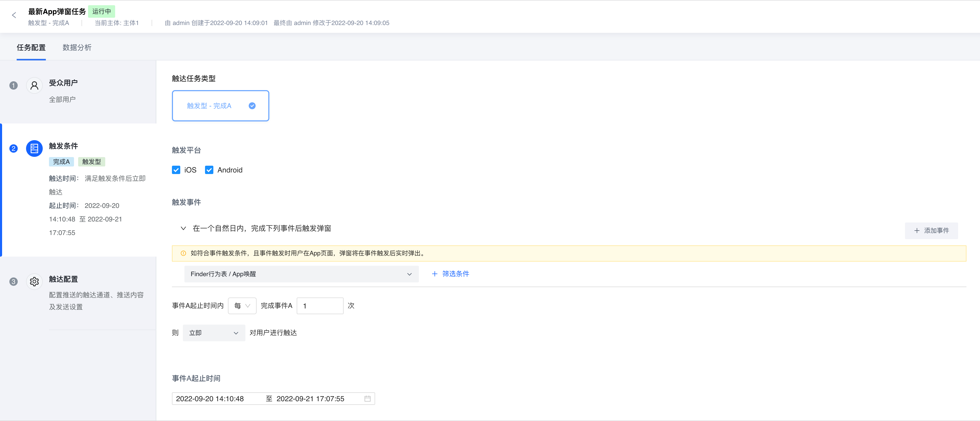The image size is (980, 421).
Task: Switch to the 任务配置 tab
Action: click(x=31, y=47)
